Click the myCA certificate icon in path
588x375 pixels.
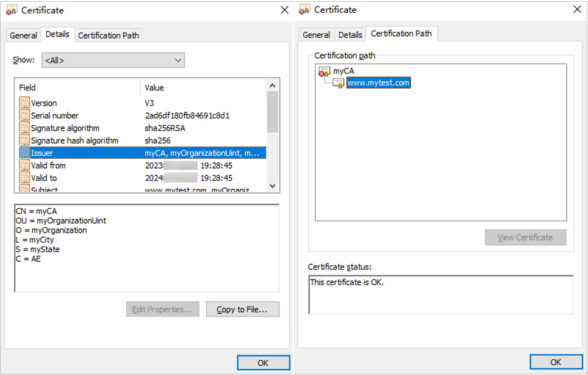(x=324, y=71)
